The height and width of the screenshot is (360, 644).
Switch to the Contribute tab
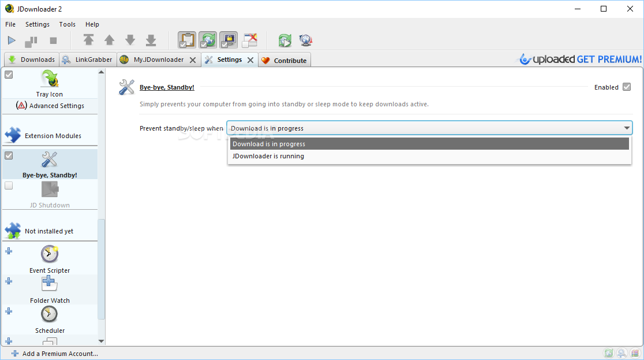[x=284, y=61]
